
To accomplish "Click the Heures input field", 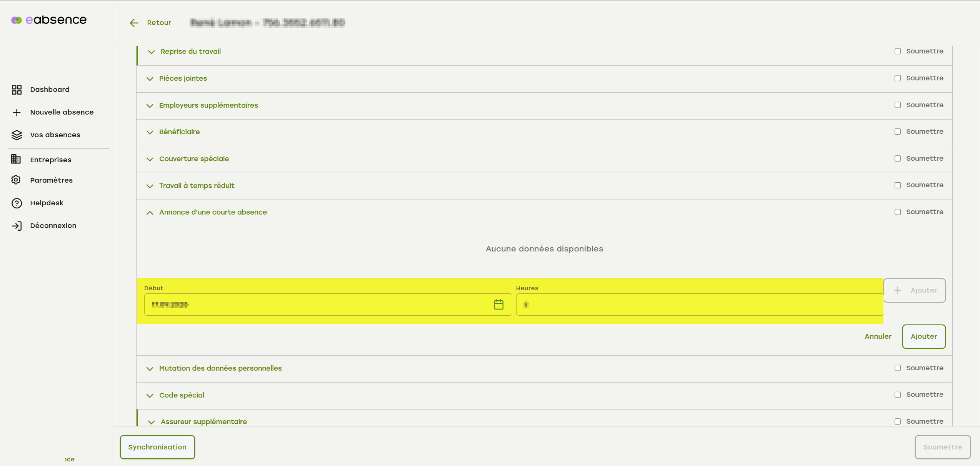I will tap(700, 305).
